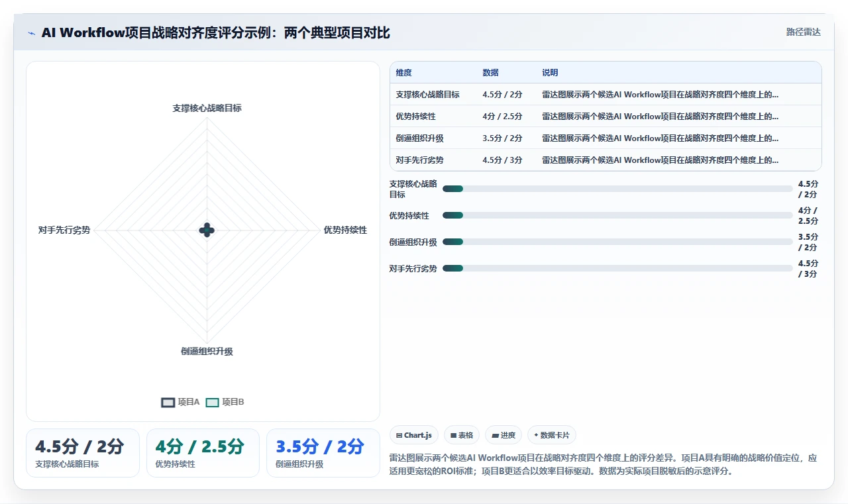Click the 支撑核心战略目标 radar axis label
The height and width of the screenshot is (504, 848).
pos(207,108)
